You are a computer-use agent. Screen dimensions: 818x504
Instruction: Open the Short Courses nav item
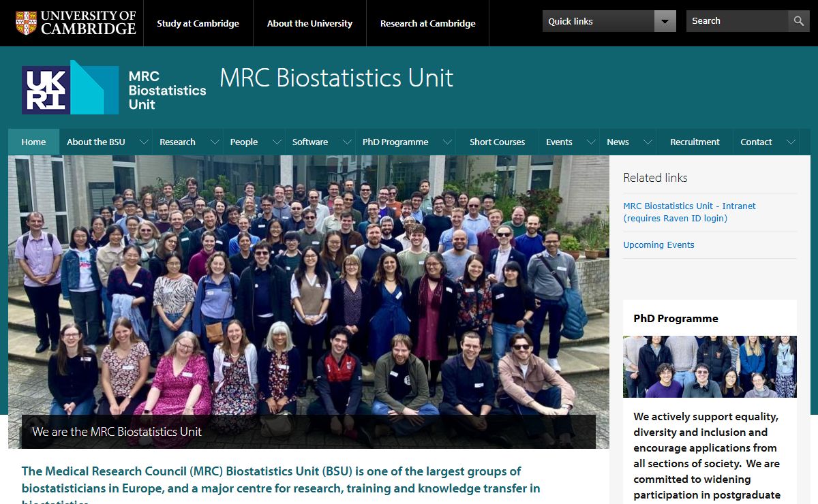tap(498, 142)
